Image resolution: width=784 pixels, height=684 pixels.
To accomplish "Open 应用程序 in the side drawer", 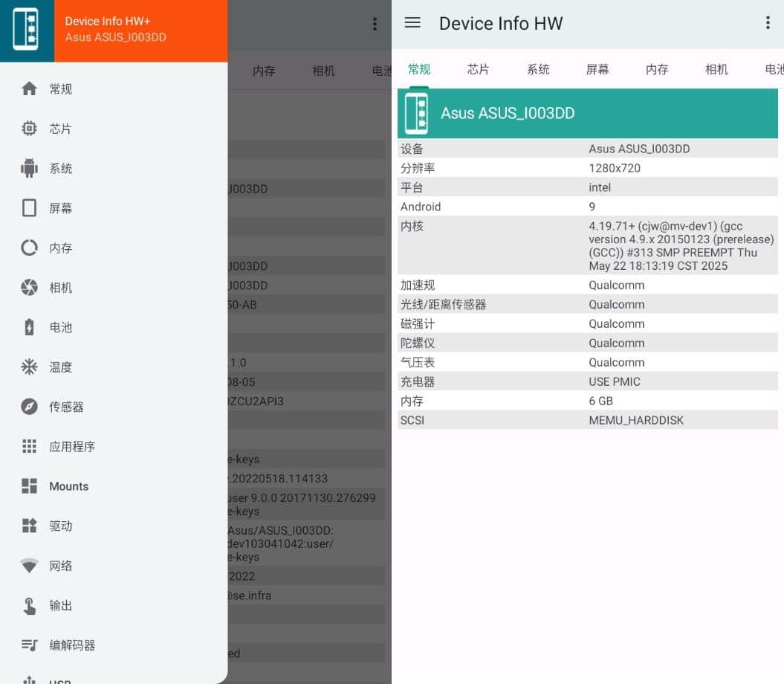I will click(x=72, y=447).
